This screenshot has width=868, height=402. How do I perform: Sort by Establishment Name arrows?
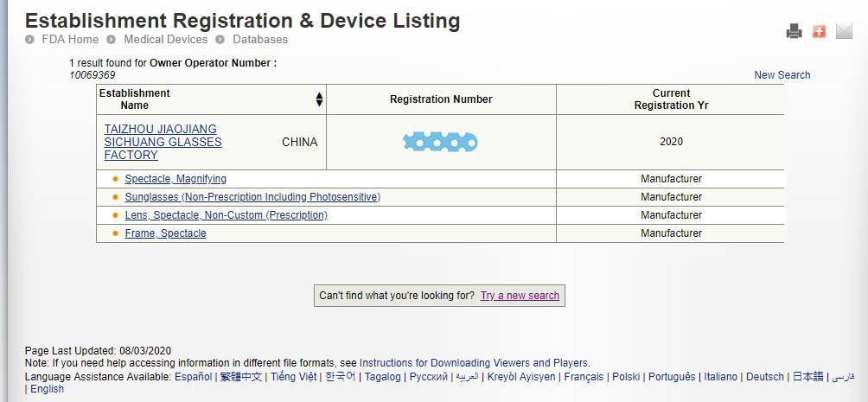tap(319, 99)
